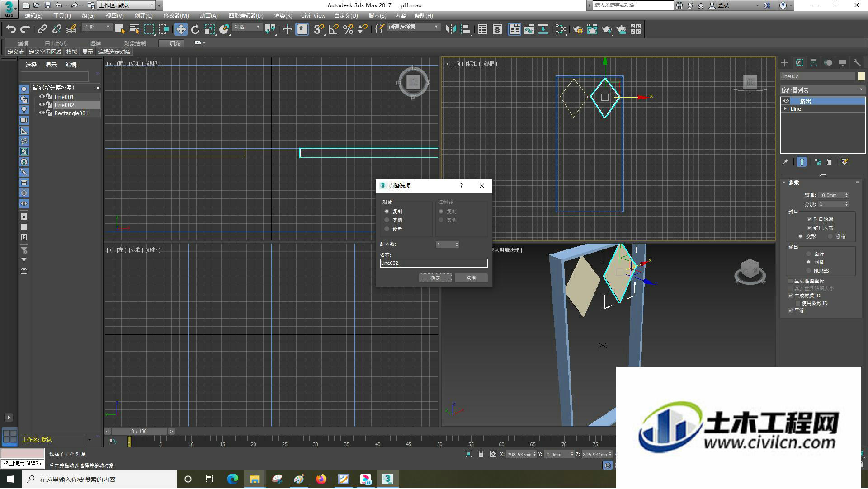
Task: Open the Utilities panel wrench icon
Action: pos(857,63)
